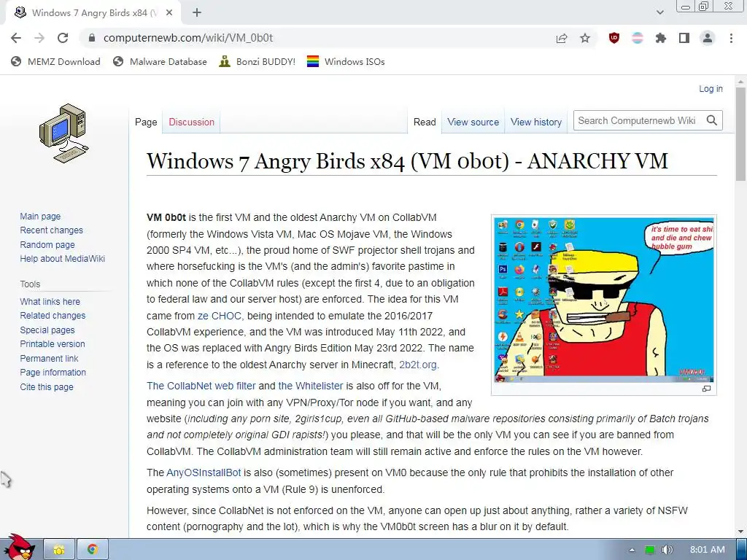Open a Random page
The height and width of the screenshot is (560, 747).
[47, 245]
